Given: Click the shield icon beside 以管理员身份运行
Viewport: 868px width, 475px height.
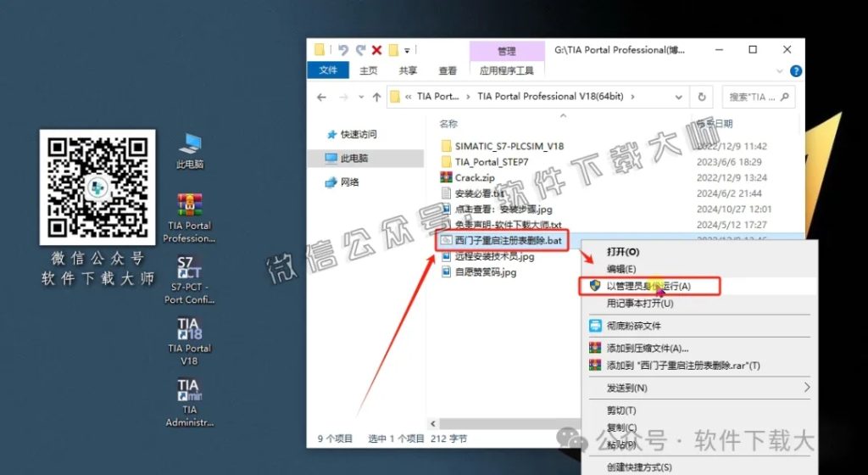Looking at the screenshot, I should tap(595, 286).
